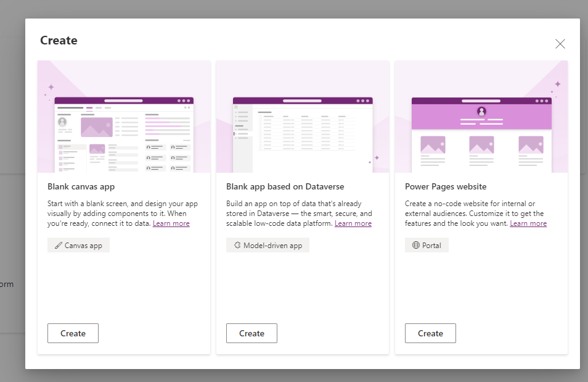Click Create under Blank canvas app
Viewport: 588px width, 382px height.
tap(73, 333)
